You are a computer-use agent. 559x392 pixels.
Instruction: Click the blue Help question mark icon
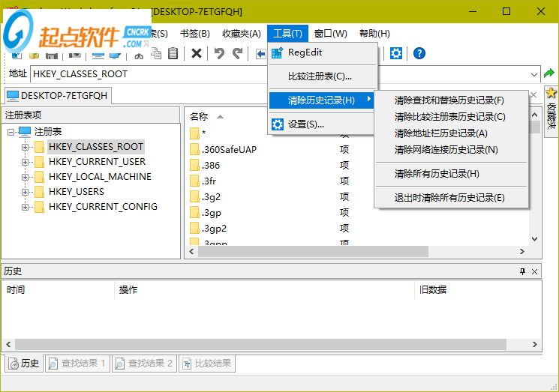coord(419,53)
